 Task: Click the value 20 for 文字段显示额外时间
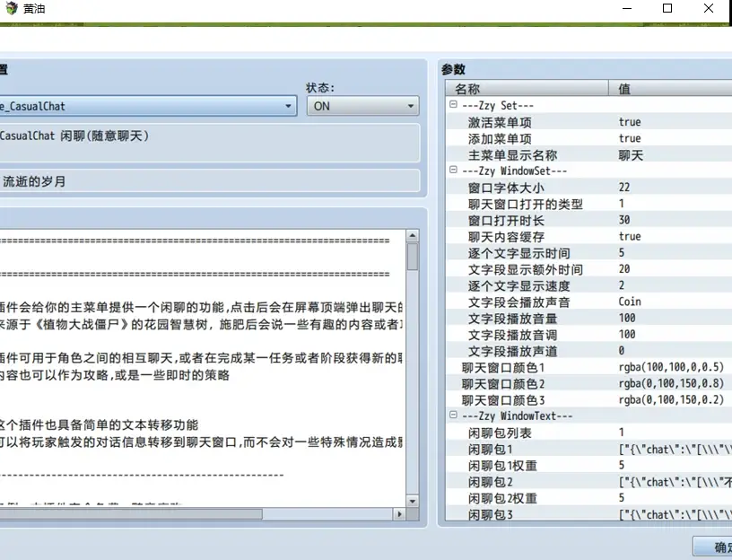(624, 269)
